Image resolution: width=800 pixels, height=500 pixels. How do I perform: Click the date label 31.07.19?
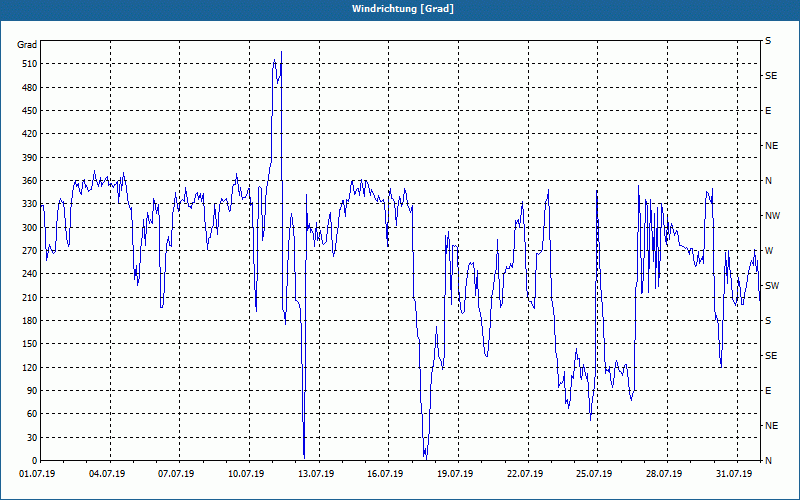734,474
